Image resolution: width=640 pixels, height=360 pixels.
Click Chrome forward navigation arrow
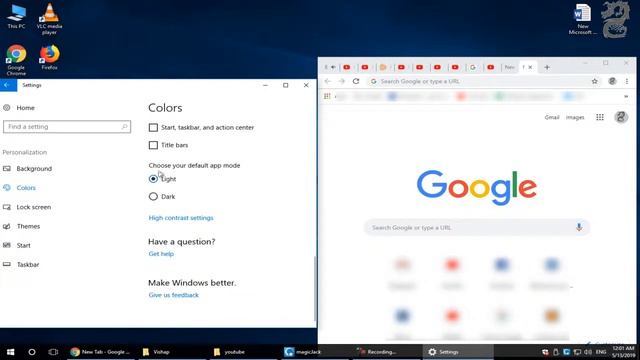point(342,81)
